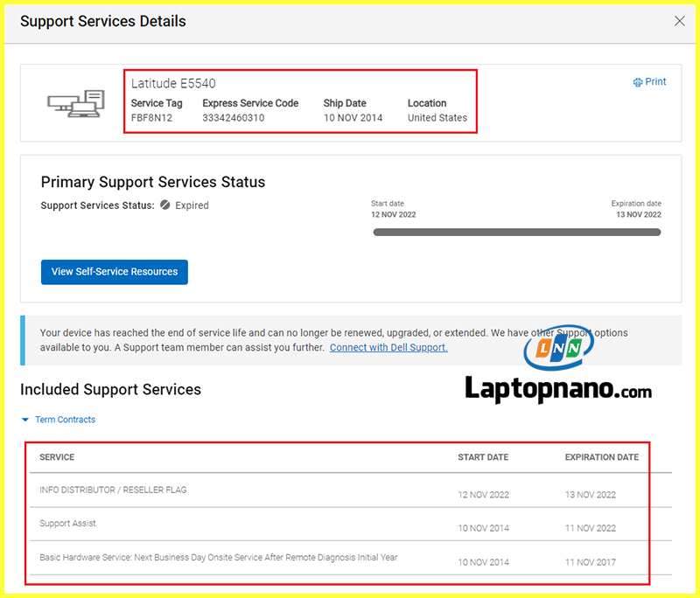
Task: Click the Term Contracts triangle arrow
Action: [25, 420]
